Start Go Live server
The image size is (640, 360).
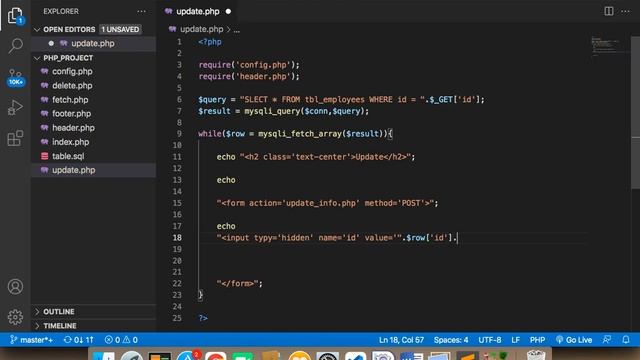point(574,340)
